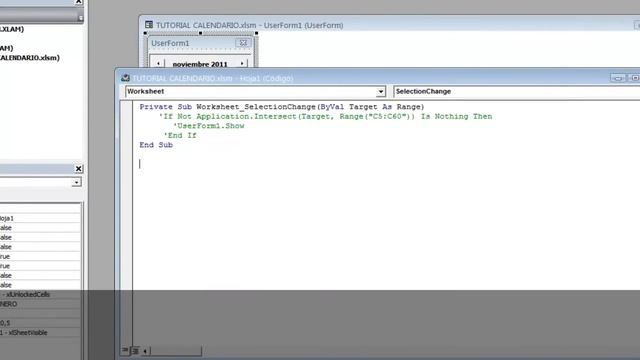Screen dimensions: 640x360
Task: Click the code window horizontal scrollbar track
Action: tap(176, 351)
